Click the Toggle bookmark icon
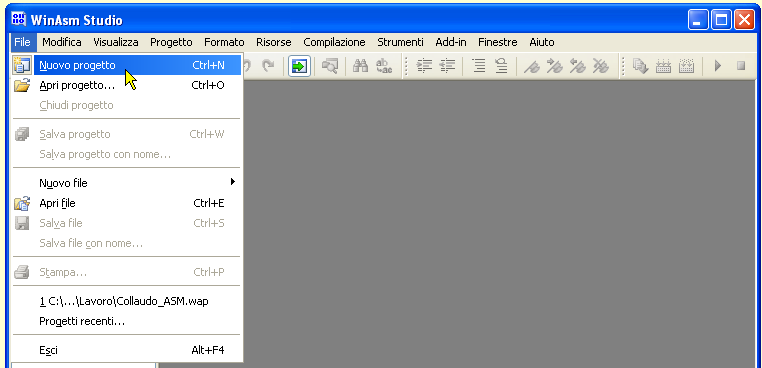 pos(532,66)
